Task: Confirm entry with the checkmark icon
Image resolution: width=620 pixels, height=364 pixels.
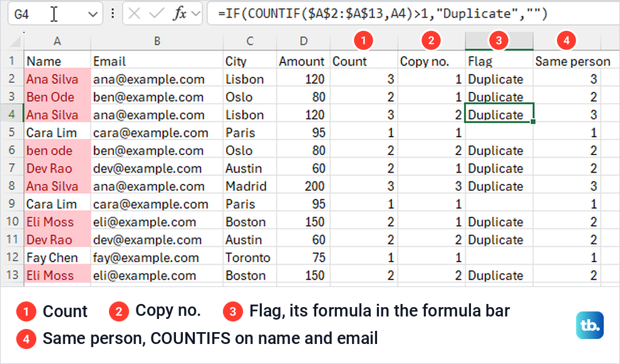Action: tap(157, 14)
